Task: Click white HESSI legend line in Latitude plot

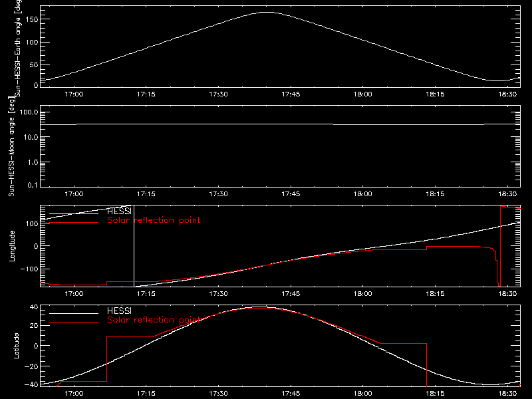Action: click(74, 313)
